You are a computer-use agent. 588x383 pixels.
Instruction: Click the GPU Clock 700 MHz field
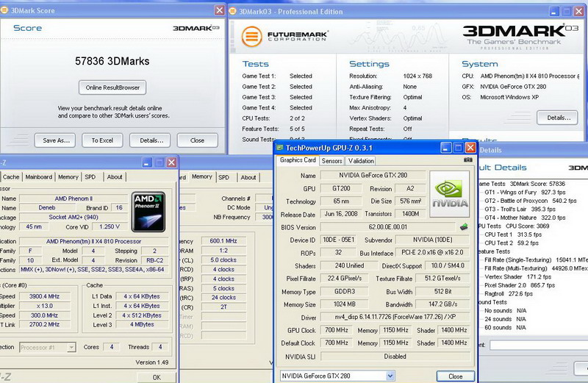point(337,330)
